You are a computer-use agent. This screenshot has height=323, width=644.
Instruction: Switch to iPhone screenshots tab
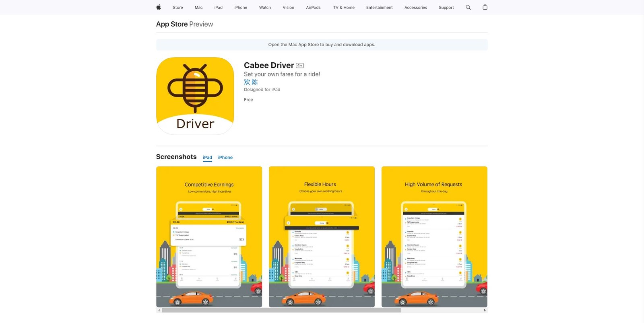pos(225,158)
